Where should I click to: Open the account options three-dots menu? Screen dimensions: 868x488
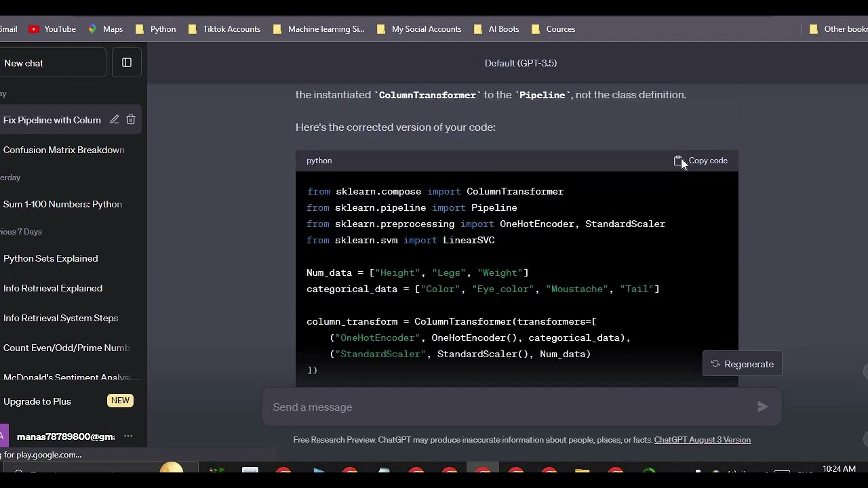click(x=128, y=436)
